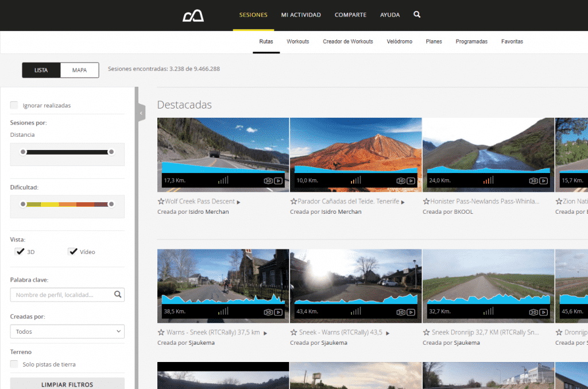The height and width of the screenshot is (389, 588).
Task: Click 3D icon on the 17,3 Km card
Action: 268,181
